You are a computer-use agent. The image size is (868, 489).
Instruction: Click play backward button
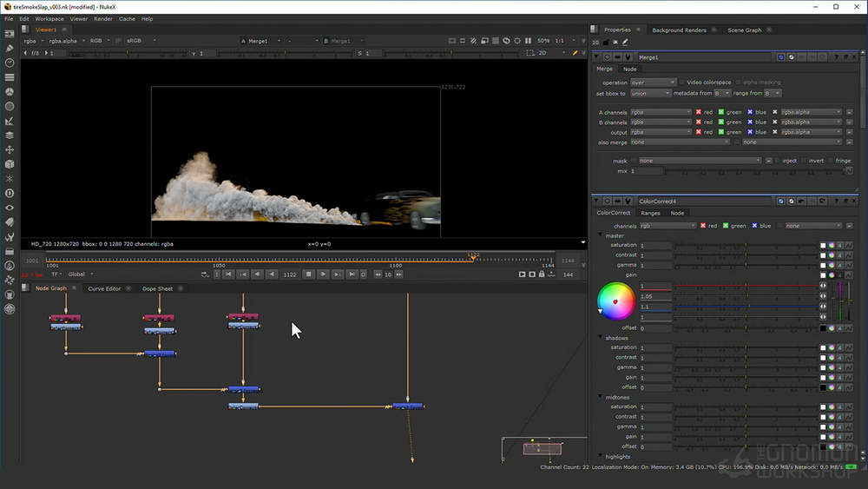272,274
